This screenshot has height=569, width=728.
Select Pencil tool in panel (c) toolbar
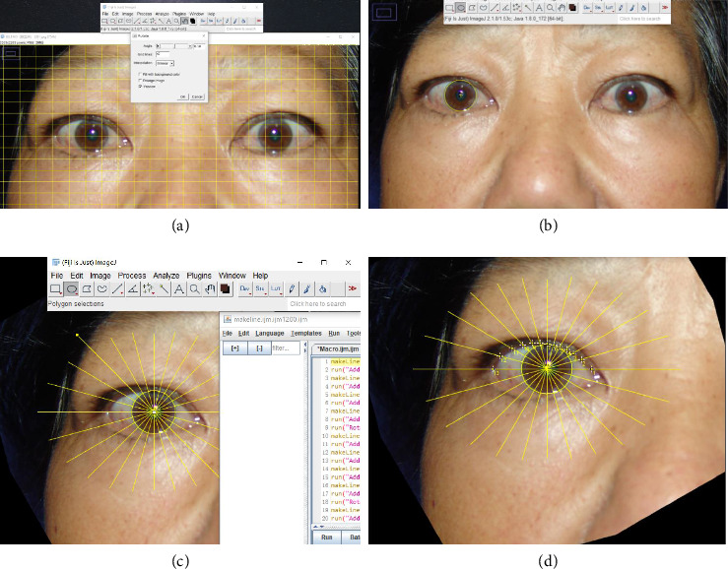click(292, 289)
